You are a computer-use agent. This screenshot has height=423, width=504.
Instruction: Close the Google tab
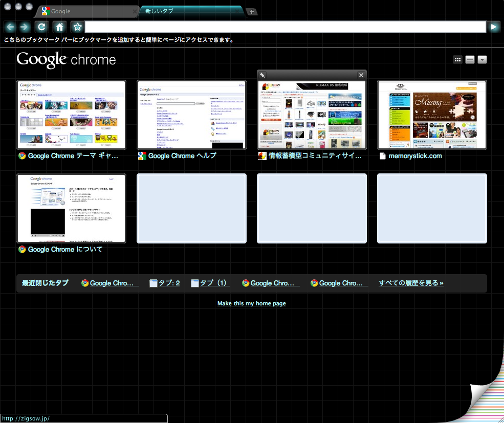(135, 12)
